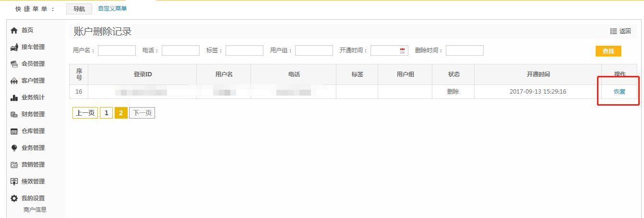
Task: Click the 上一页 previous page button
Action: [x=85, y=113]
